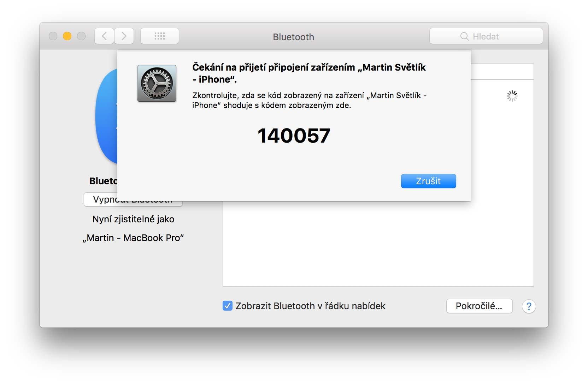
Task: Click the forward arrow in the toolbar
Action: tap(124, 36)
